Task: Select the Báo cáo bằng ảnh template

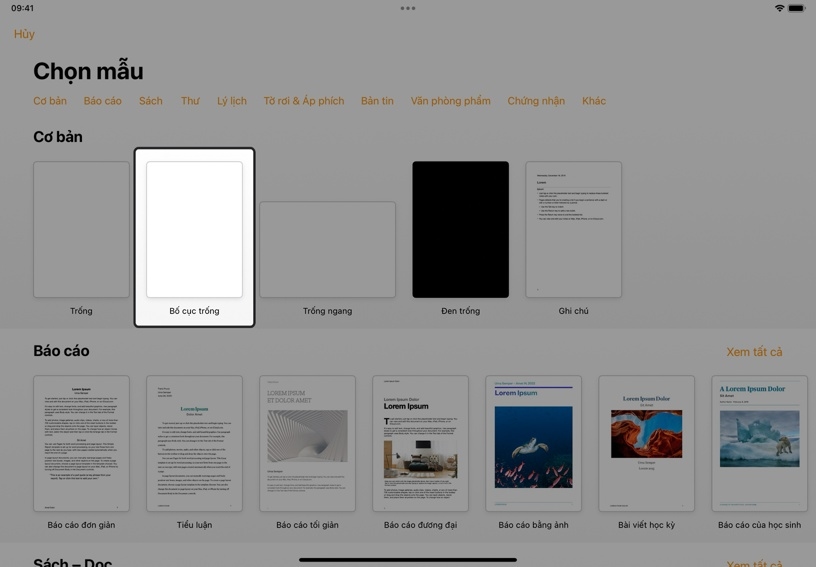Action: (533, 443)
